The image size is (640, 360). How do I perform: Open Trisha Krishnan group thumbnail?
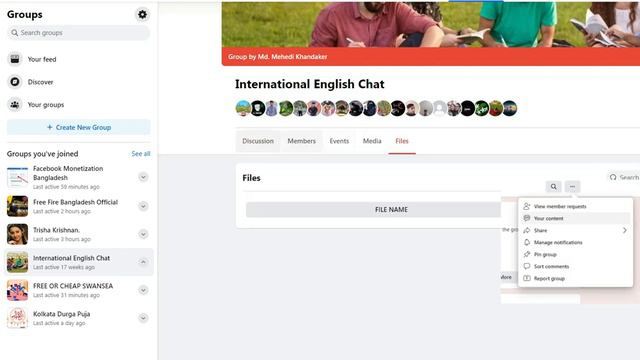(x=18, y=234)
